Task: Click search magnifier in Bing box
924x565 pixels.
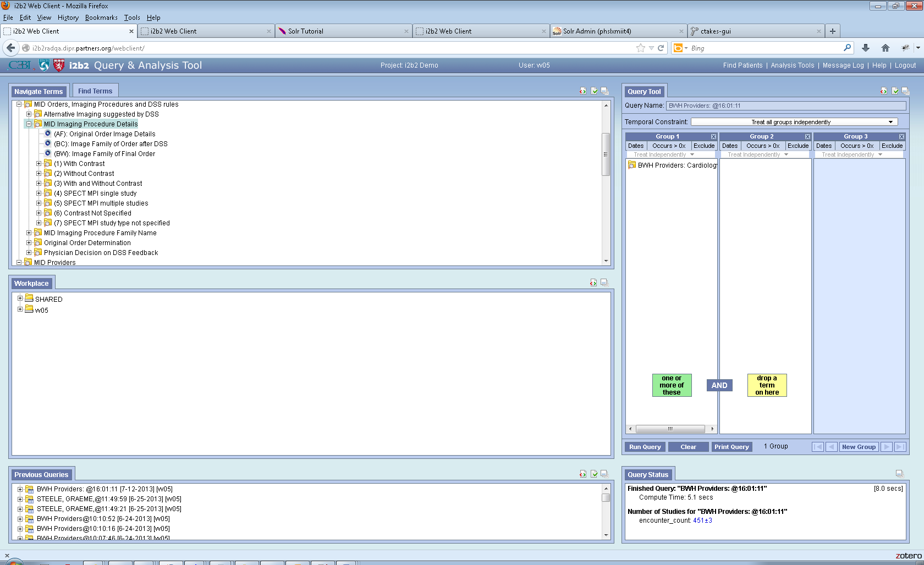Action: coord(848,48)
